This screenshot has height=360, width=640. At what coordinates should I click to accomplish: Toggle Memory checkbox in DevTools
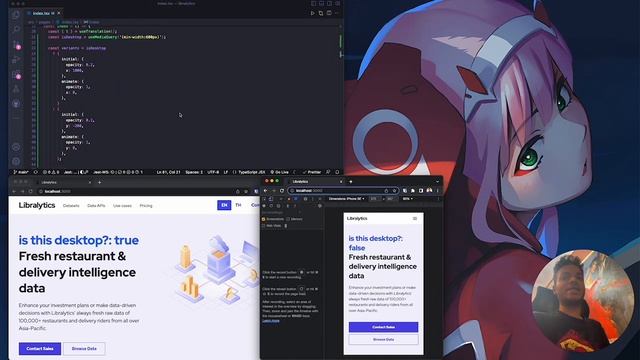[x=288, y=219]
